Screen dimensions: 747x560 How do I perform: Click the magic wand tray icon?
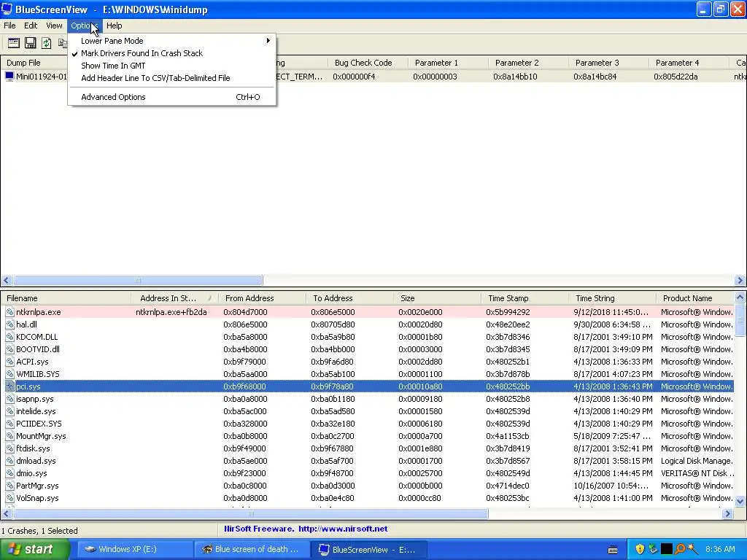(x=693, y=549)
